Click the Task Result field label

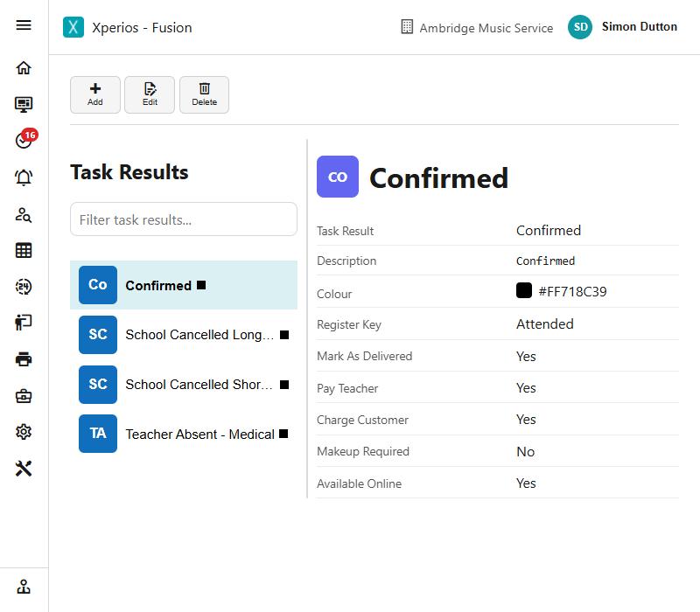(x=345, y=231)
